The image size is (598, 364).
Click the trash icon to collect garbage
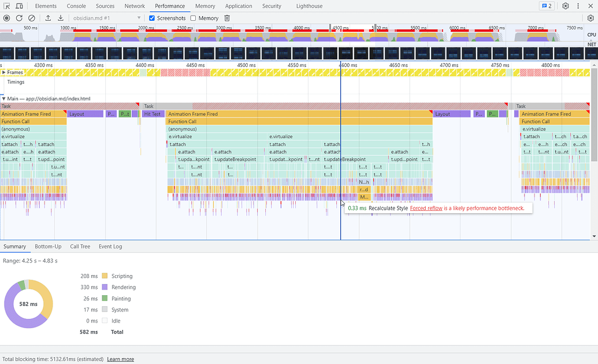point(227,18)
